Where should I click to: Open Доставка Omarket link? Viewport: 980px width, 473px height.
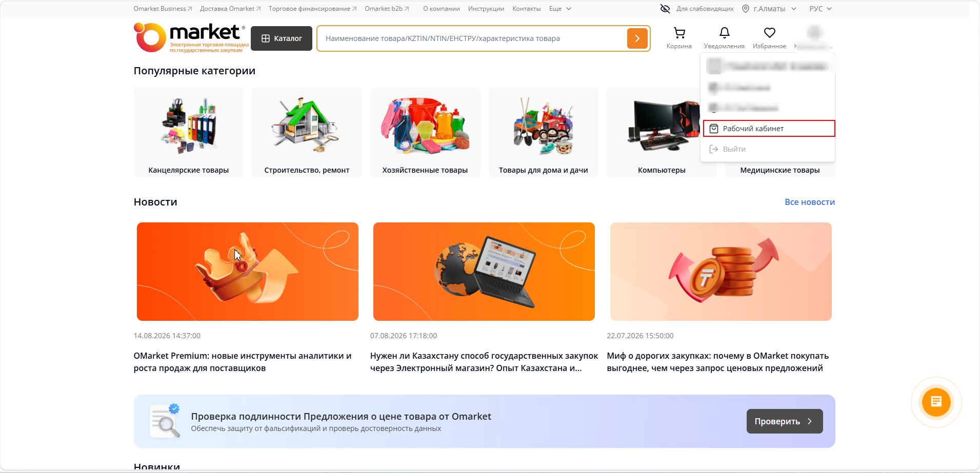point(230,9)
